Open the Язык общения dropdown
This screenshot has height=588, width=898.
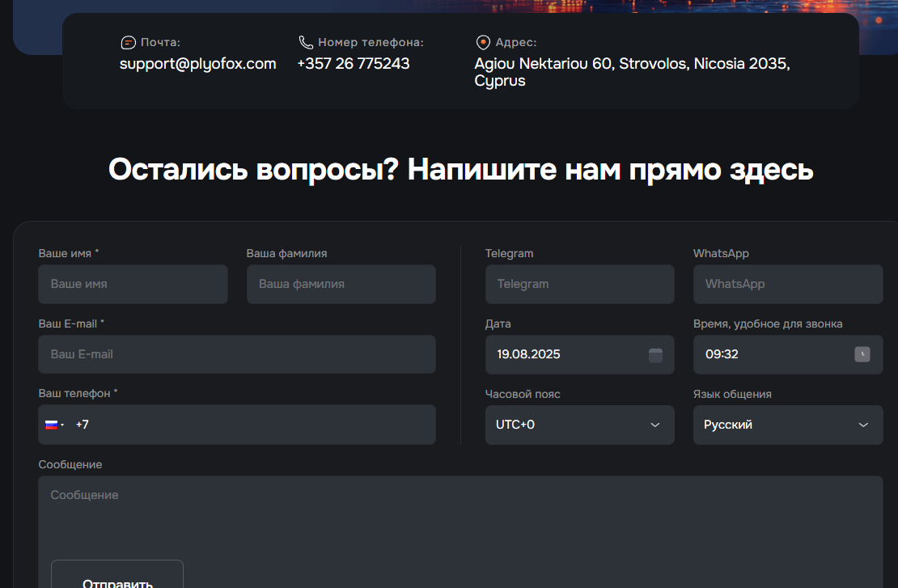(787, 425)
